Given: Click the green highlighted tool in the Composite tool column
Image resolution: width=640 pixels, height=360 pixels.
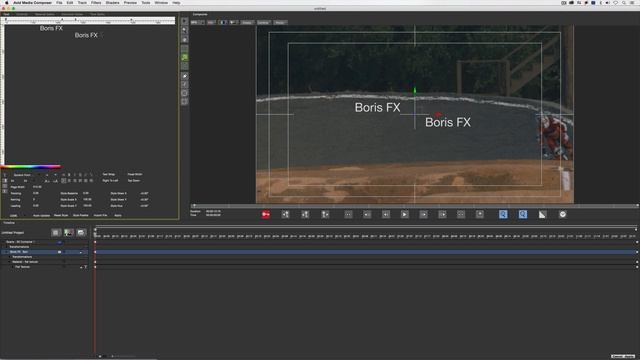Looking at the screenshot, I should point(184,57).
